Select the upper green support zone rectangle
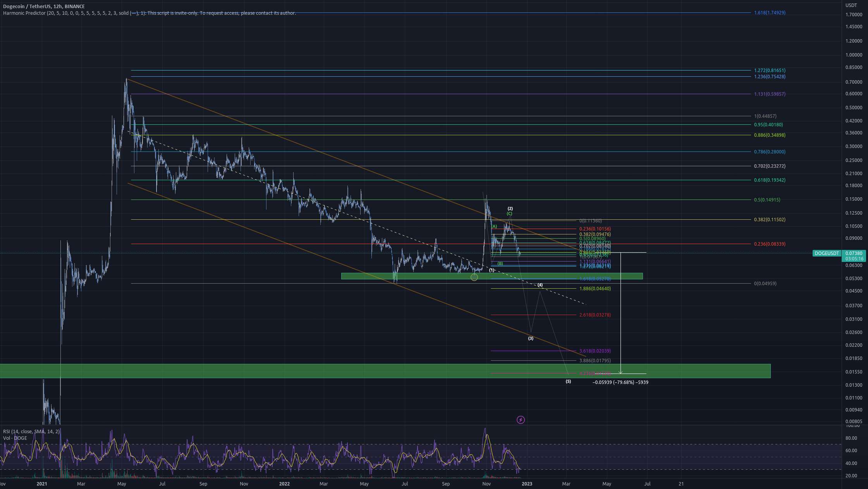Screen dimensions: 868x489 point(492,276)
